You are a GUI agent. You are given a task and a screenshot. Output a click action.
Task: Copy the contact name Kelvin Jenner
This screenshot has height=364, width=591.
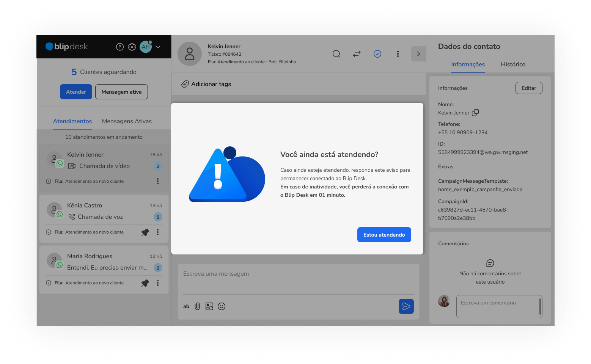pyautogui.click(x=475, y=113)
